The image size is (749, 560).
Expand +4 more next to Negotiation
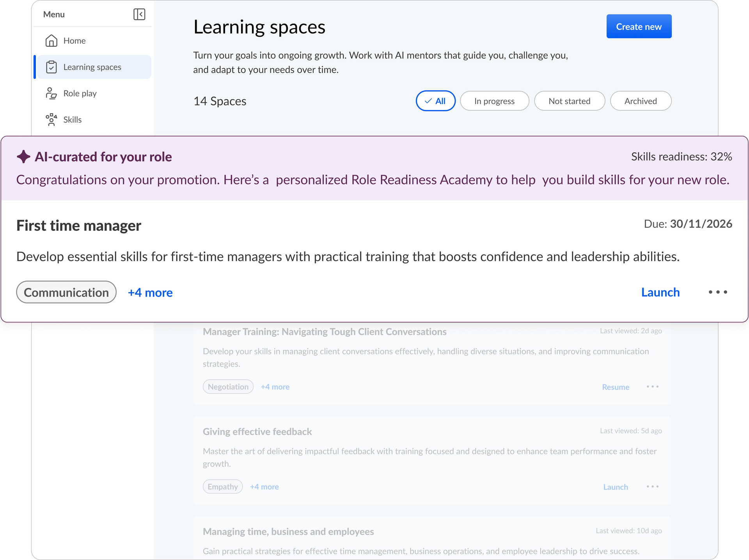275,386
